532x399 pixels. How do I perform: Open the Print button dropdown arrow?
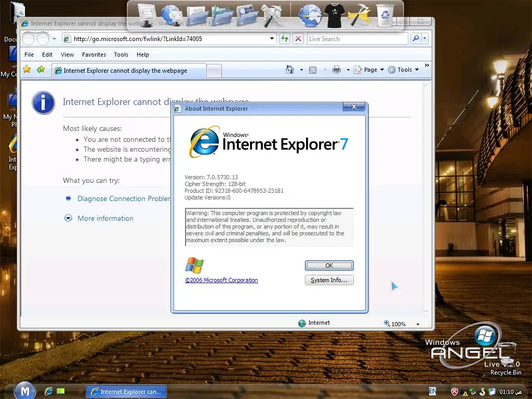[348, 70]
